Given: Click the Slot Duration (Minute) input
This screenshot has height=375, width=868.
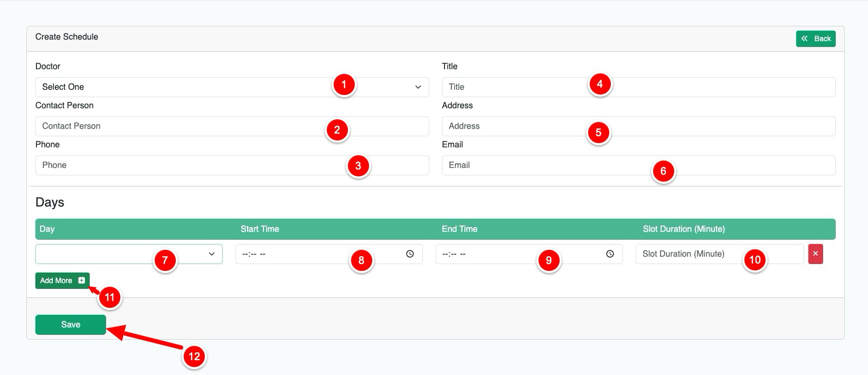Looking at the screenshot, I should [720, 254].
